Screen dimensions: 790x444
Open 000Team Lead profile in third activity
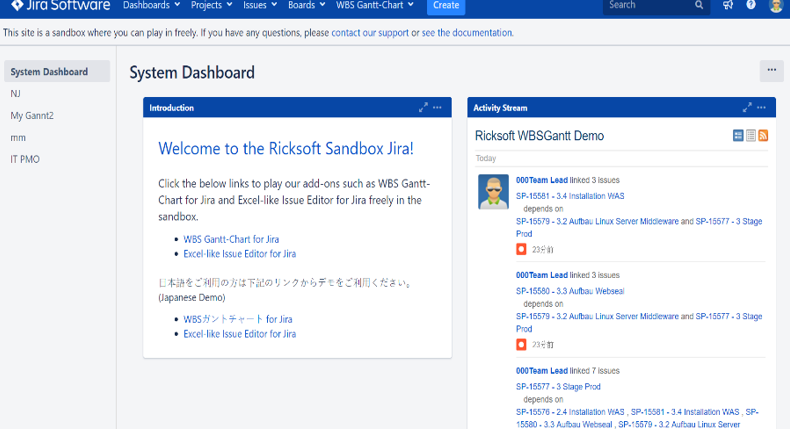pos(542,371)
